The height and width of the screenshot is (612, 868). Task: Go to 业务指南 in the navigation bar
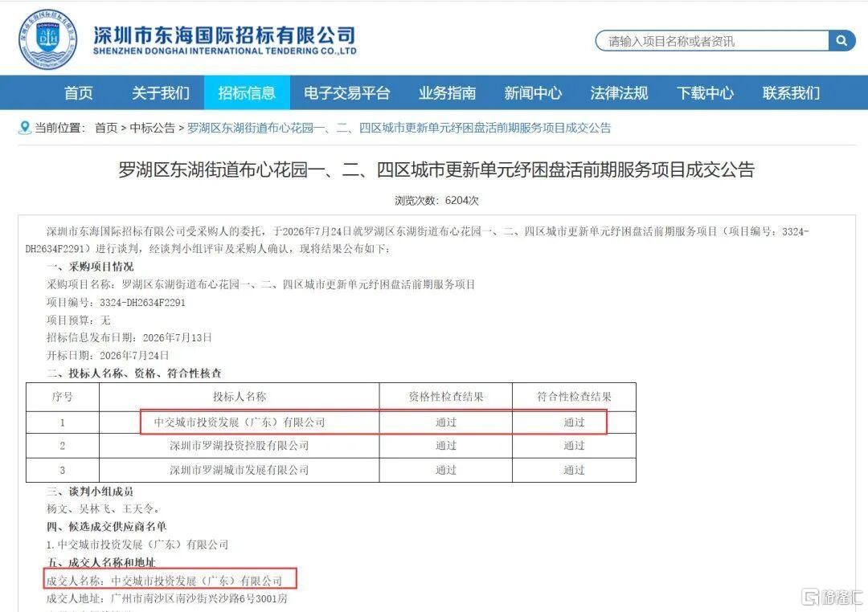448,92
